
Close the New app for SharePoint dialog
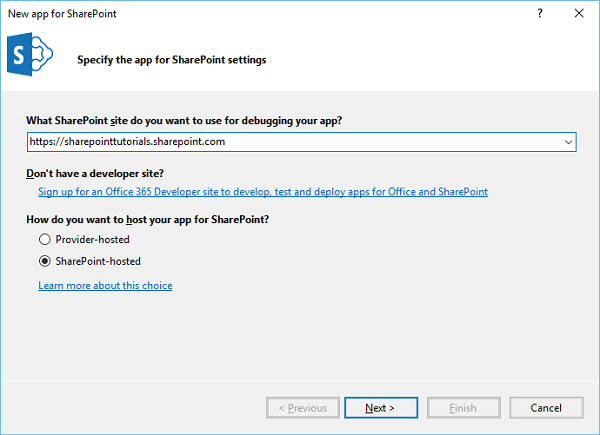(579, 14)
